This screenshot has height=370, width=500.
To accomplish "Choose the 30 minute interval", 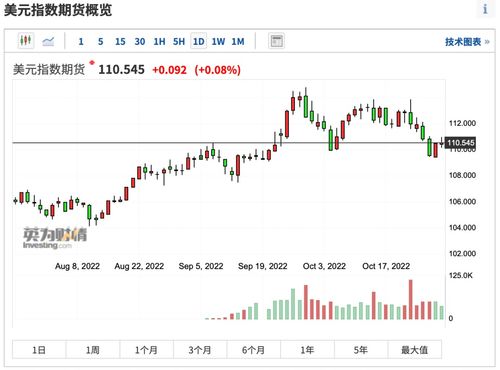I will 140,42.
